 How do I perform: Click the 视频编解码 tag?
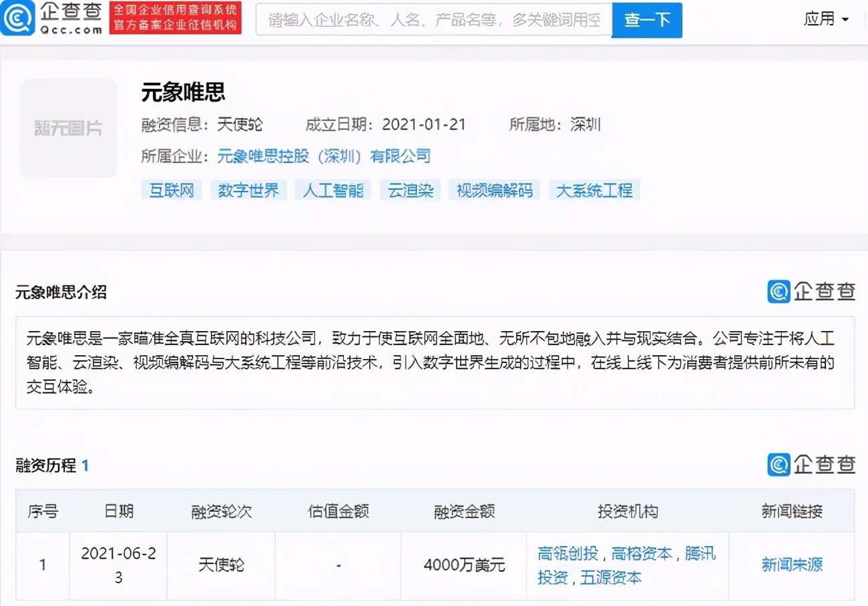click(494, 190)
